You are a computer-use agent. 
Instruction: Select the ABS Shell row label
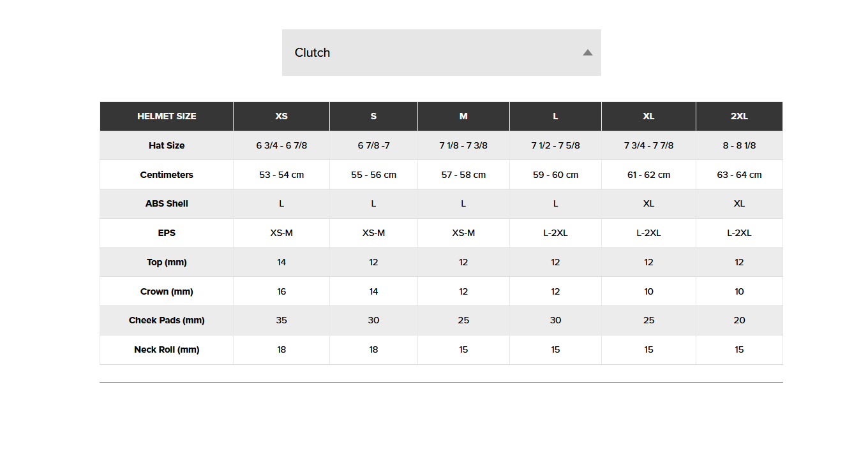tap(167, 203)
